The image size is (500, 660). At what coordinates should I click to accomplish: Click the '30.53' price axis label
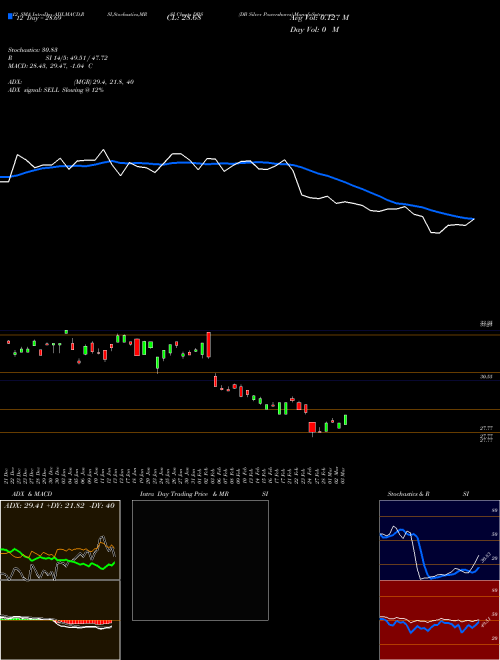pos(486,377)
